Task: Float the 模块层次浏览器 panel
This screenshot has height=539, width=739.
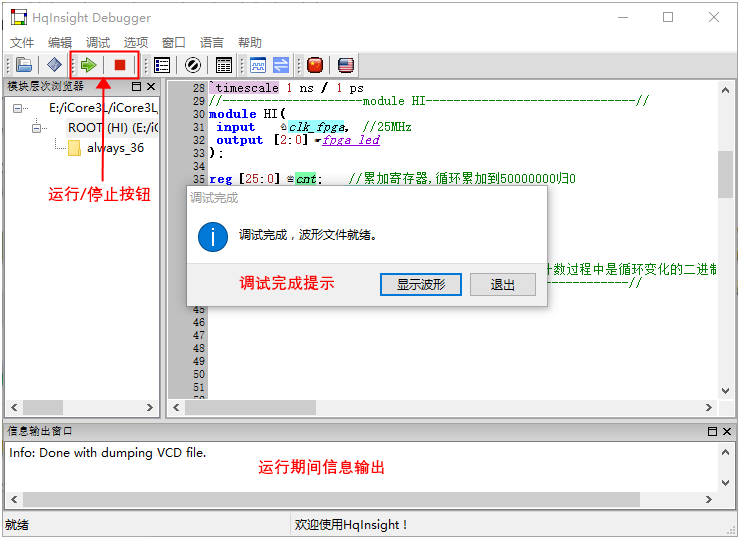Action: [136, 87]
